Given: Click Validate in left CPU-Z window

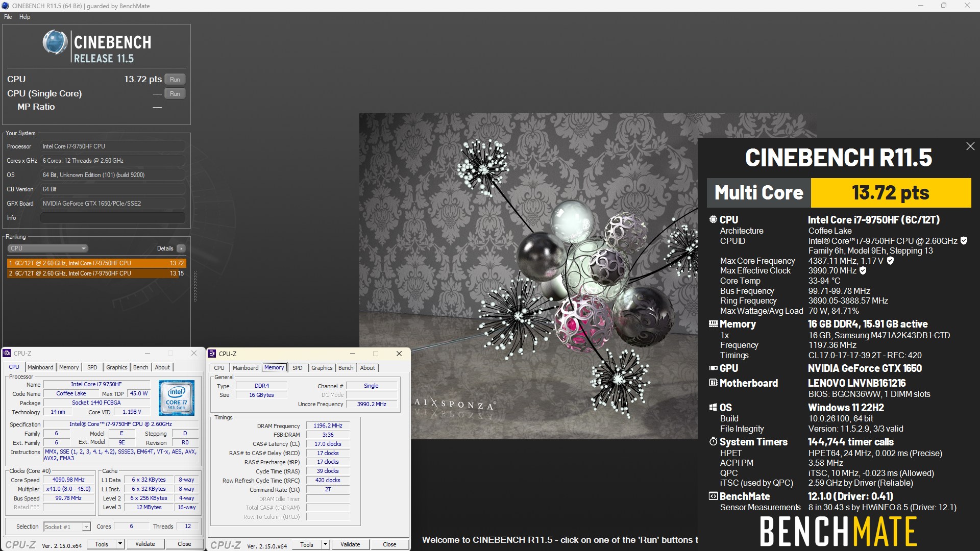Looking at the screenshot, I should (145, 544).
